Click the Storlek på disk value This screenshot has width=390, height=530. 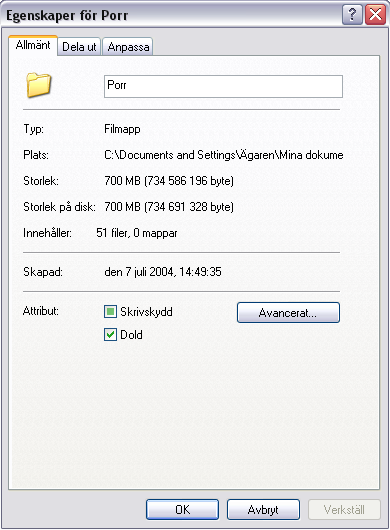[169, 207]
